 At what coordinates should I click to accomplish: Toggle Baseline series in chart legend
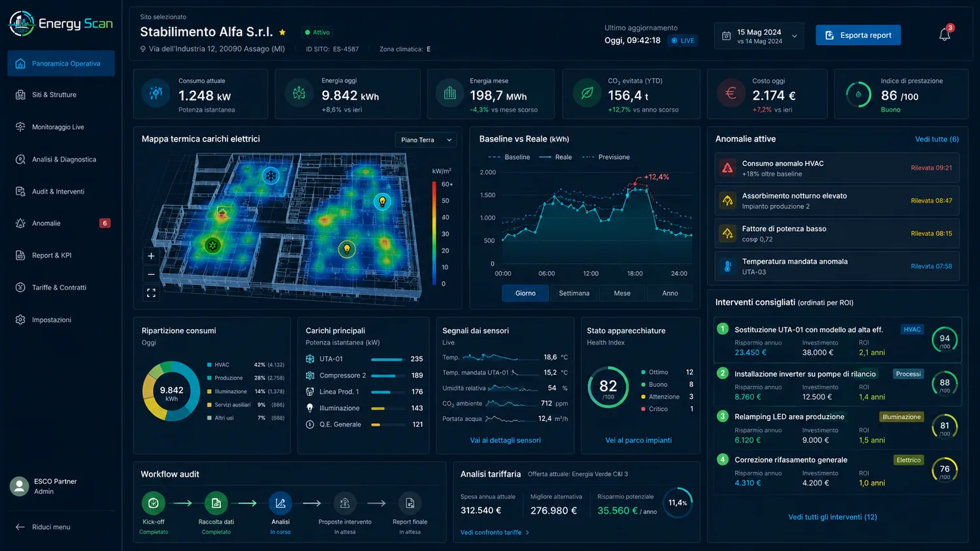[509, 157]
